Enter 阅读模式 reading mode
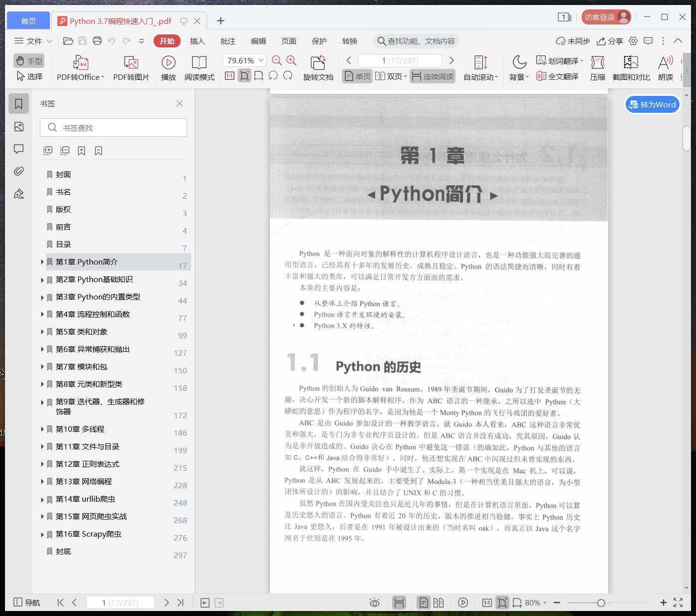This screenshot has height=616, width=696. (200, 68)
